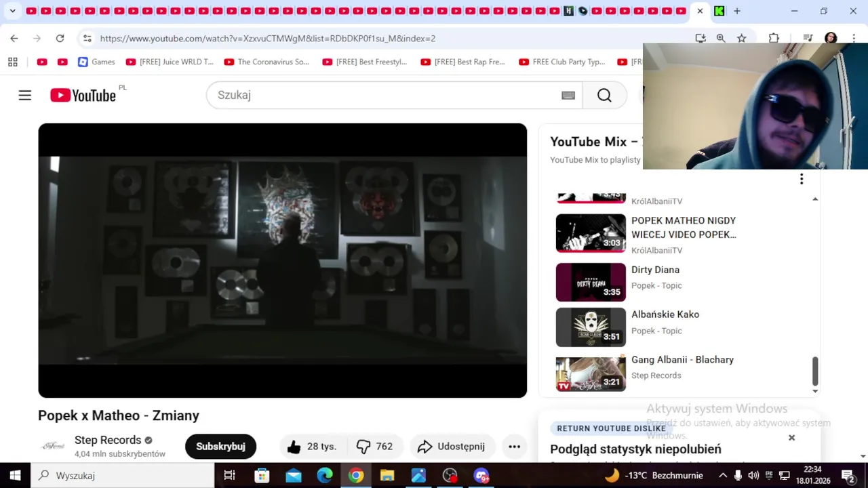
Task: Launch Microsoft Edge from the taskbar
Action: [x=325, y=476]
